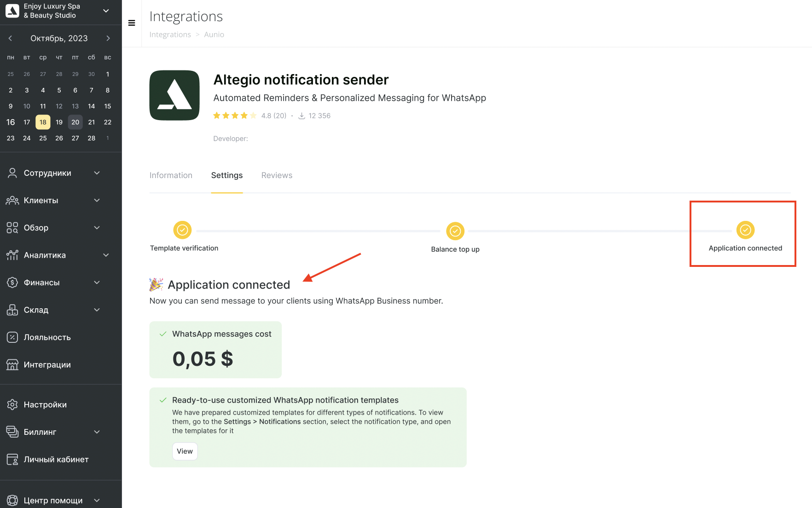Click the Настройки gear icon
Image resolution: width=812 pixels, height=508 pixels.
click(x=12, y=405)
